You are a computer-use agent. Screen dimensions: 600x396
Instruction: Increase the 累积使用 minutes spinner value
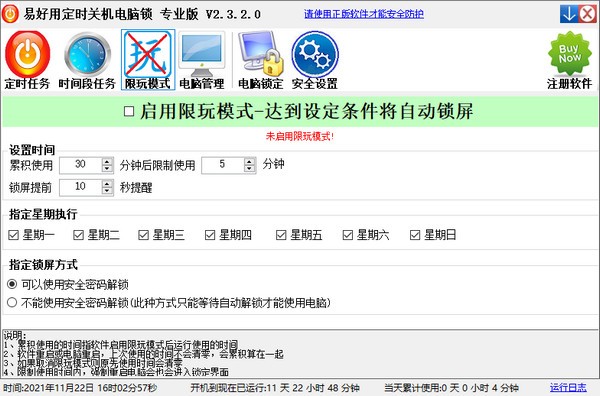tap(108, 161)
